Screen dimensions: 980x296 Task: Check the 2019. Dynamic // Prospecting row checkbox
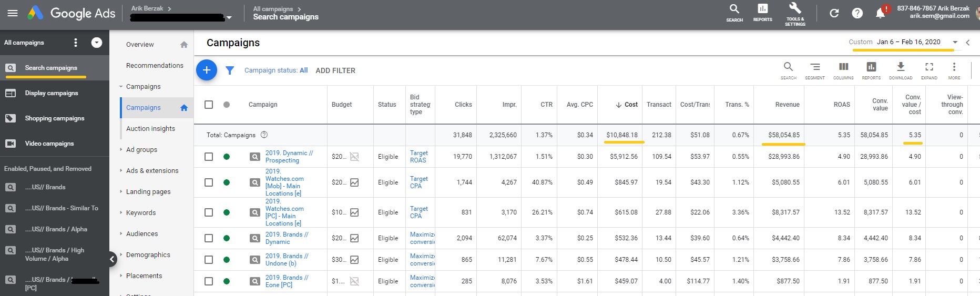[x=209, y=157]
